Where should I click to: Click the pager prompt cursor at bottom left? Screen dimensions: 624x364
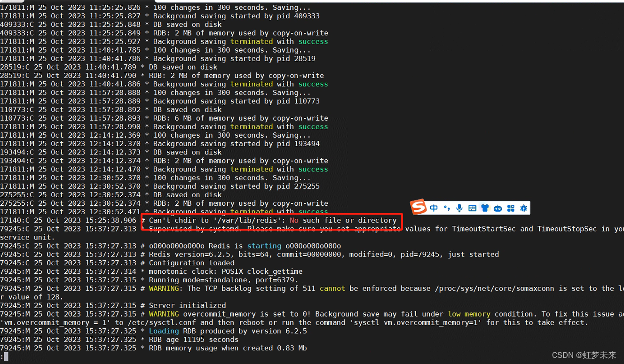tap(6, 356)
